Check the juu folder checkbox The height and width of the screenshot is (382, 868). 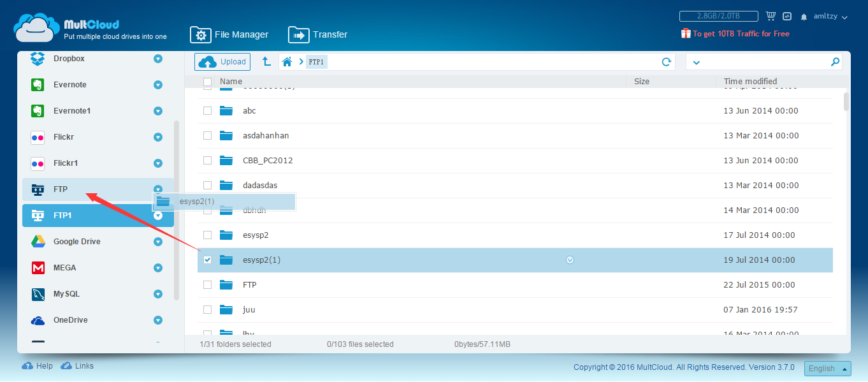207,309
